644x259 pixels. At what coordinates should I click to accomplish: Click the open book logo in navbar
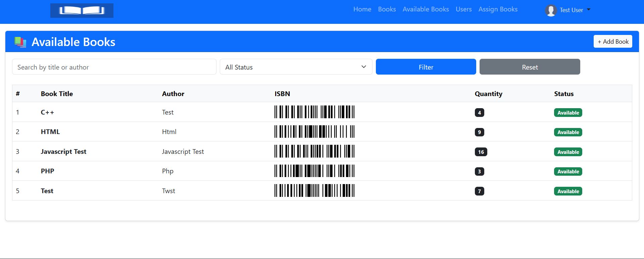coord(82,10)
